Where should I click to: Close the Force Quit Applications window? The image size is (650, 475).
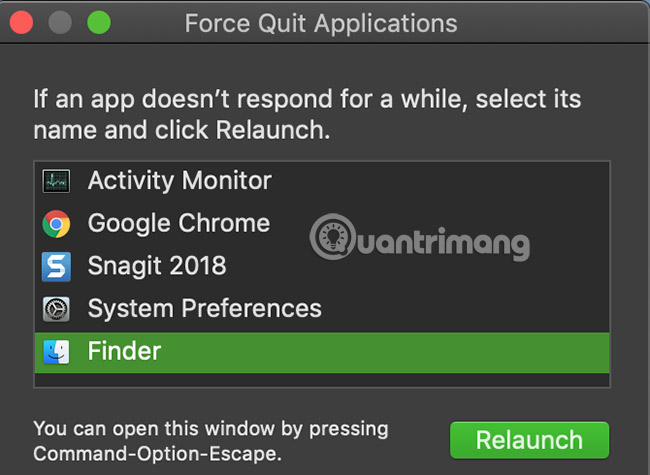pos(19,22)
